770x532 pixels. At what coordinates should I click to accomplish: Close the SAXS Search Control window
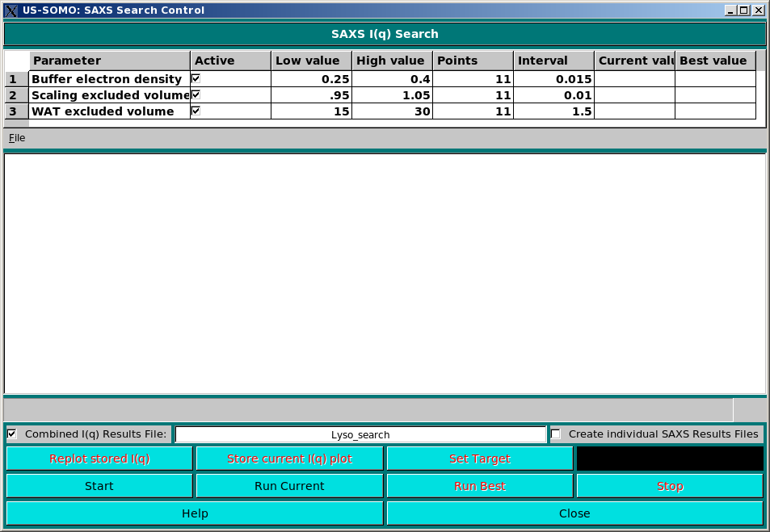coord(574,513)
